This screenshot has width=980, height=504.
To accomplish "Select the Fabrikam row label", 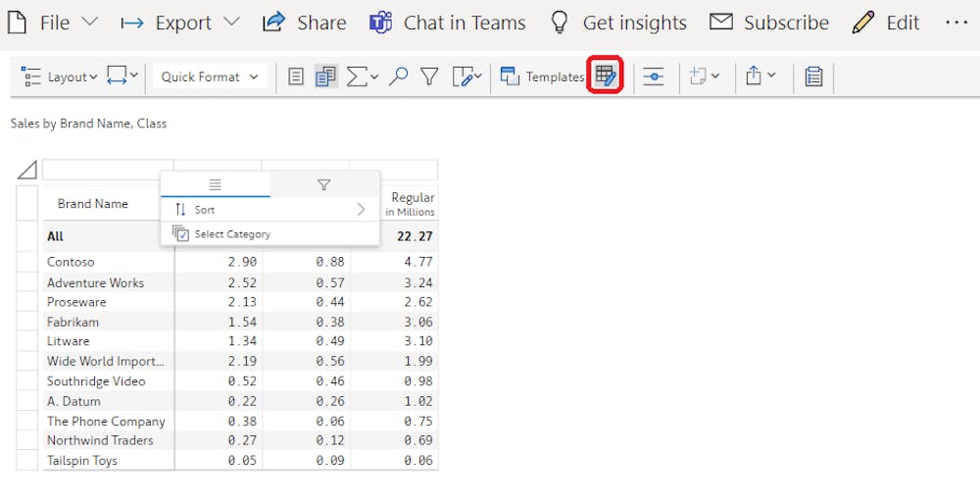I will coord(73,322).
